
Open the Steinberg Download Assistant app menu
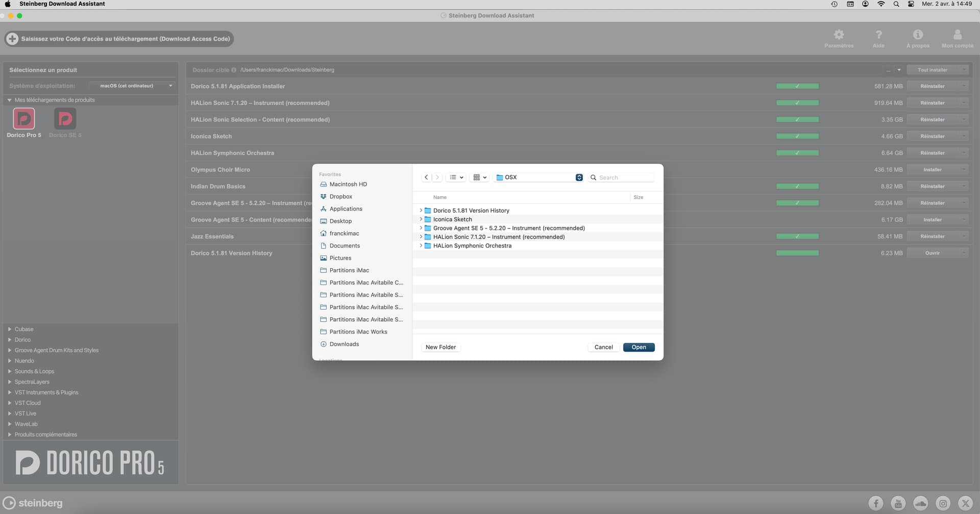pos(62,4)
